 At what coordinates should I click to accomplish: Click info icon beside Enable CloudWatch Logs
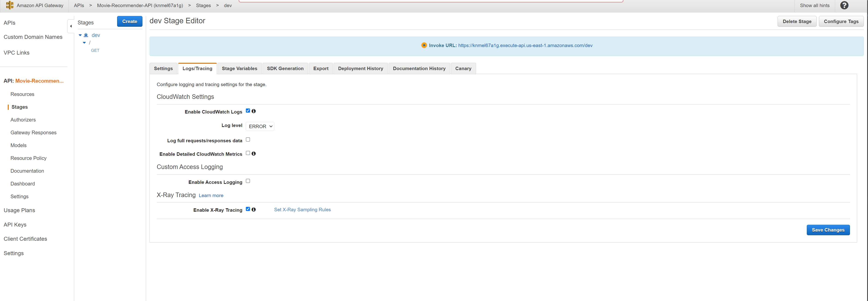click(x=254, y=111)
